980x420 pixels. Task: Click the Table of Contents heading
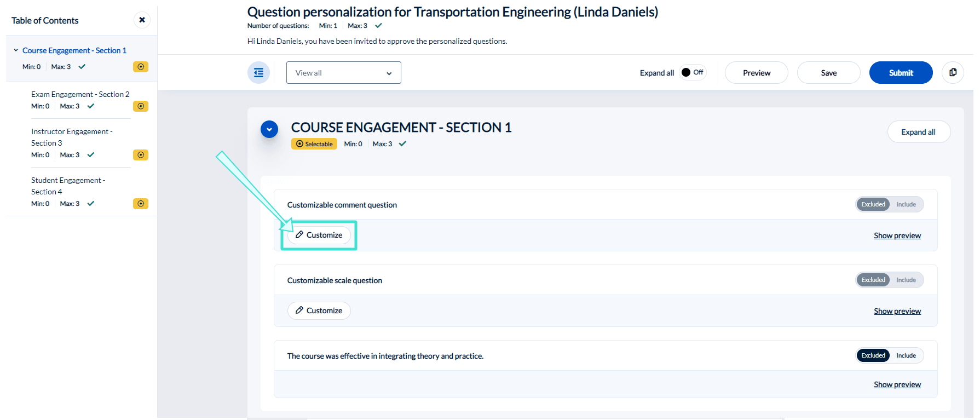click(x=45, y=21)
